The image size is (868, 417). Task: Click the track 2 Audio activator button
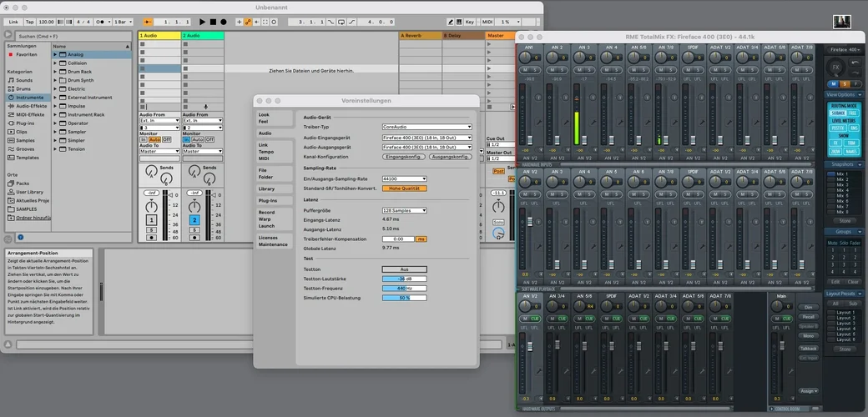194,220
